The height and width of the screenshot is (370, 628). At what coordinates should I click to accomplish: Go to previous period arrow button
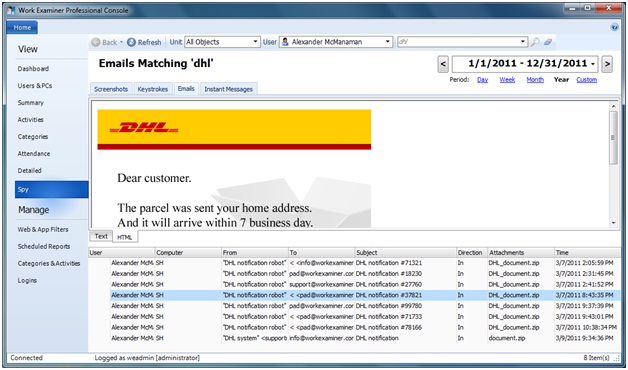443,64
